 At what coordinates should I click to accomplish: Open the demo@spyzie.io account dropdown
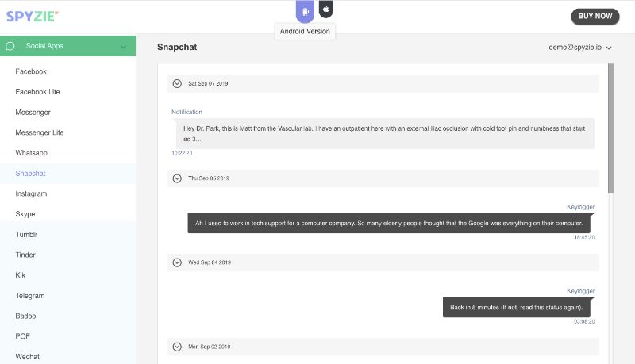tap(580, 48)
